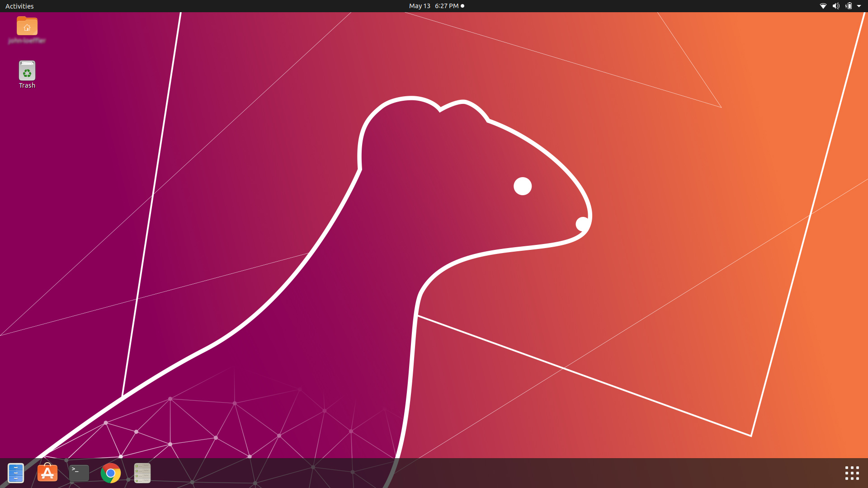Open the Files application in the dock
The image size is (868, 488).
[15, 473]
